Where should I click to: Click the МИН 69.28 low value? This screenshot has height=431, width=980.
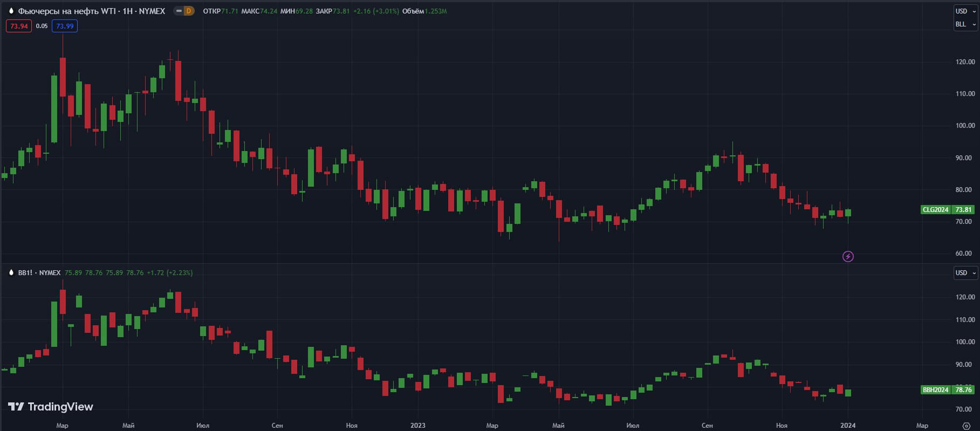(297, 11)
